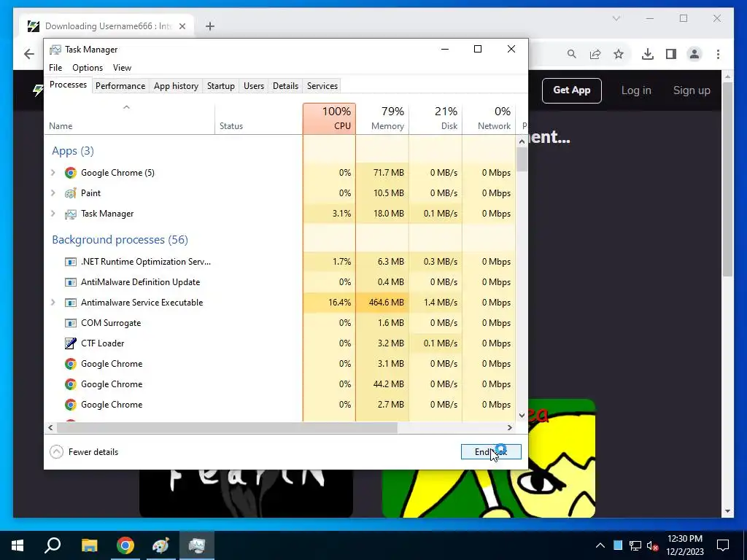Go back with the Chrome back arrow
Viewport: 747px width, 560px height.
29,54
